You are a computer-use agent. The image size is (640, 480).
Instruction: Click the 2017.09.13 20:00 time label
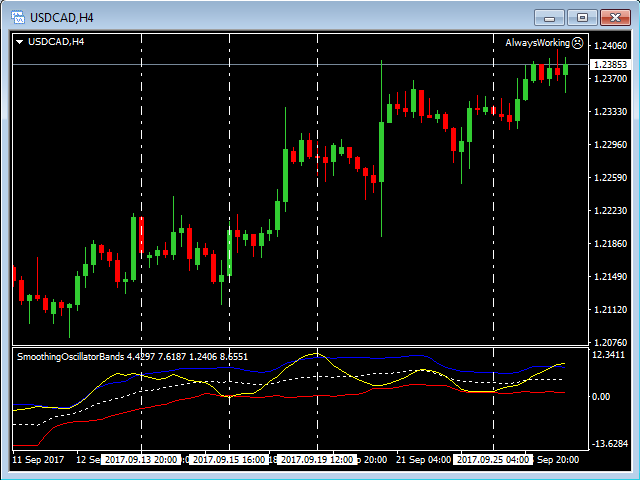coord(141,460)
